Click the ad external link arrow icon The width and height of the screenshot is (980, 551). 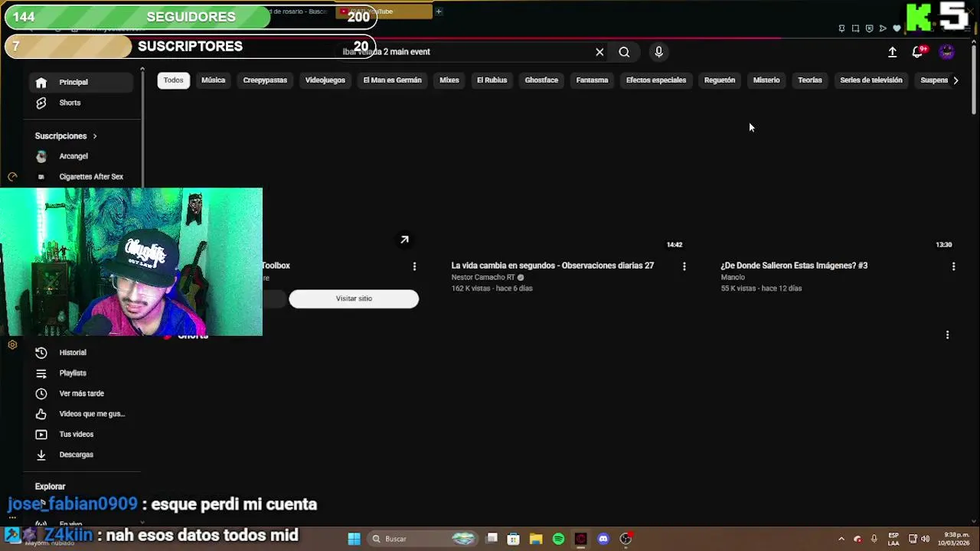tap(404, 240)
